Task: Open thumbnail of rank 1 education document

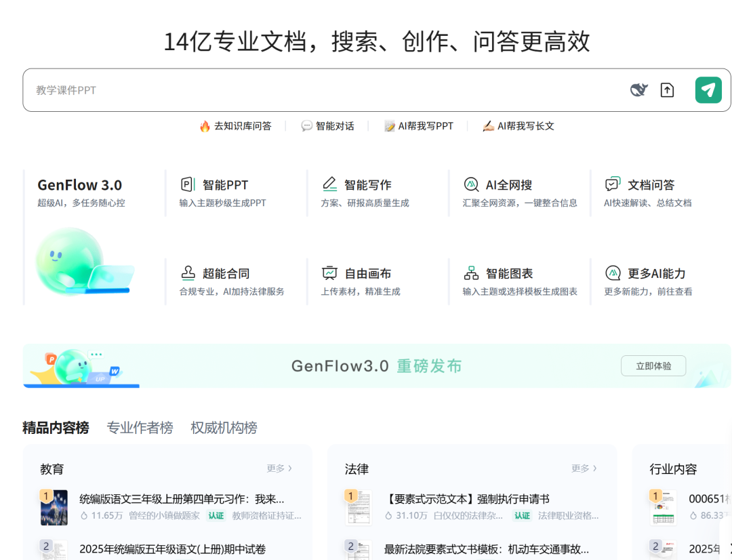Action: (x=54, y=507)
